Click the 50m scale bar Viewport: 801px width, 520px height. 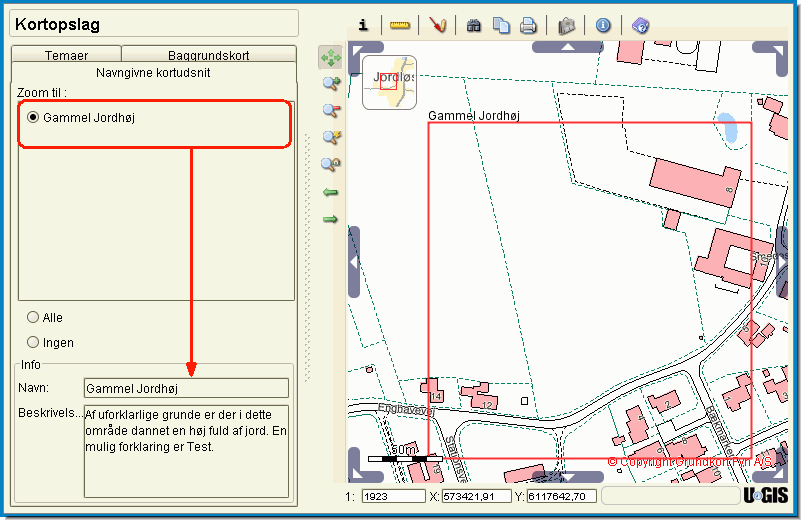(x=405, y=454)
